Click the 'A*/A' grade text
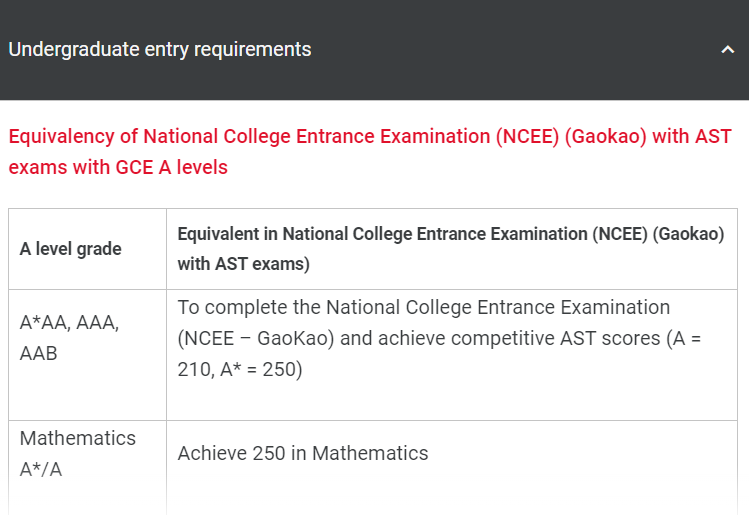The image size is (749, 515). tap(41, 469)
